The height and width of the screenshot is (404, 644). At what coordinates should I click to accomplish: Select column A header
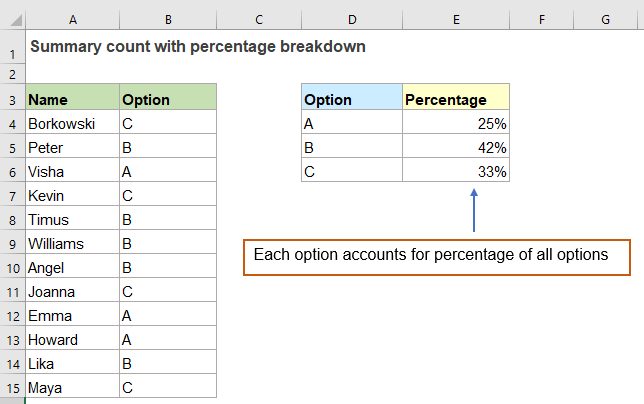pyautogui.click(x=71, y=19)
